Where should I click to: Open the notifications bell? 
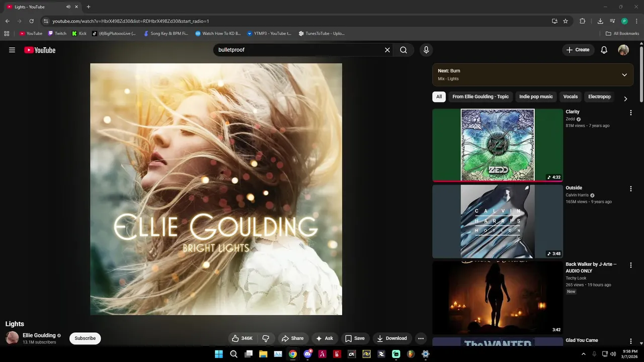(x=604, y=50)
